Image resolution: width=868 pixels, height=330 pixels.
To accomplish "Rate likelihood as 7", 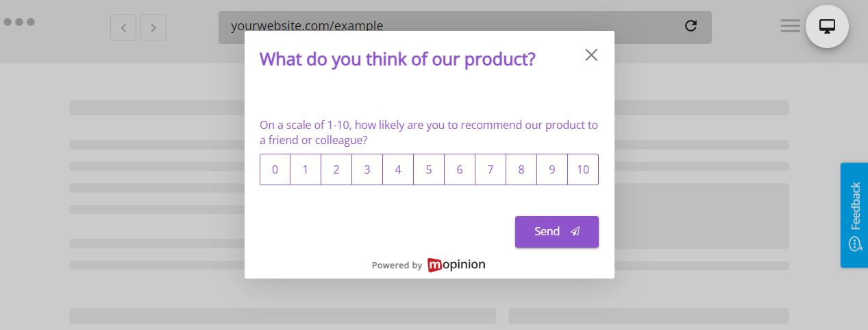I will (x=491, y=169).
